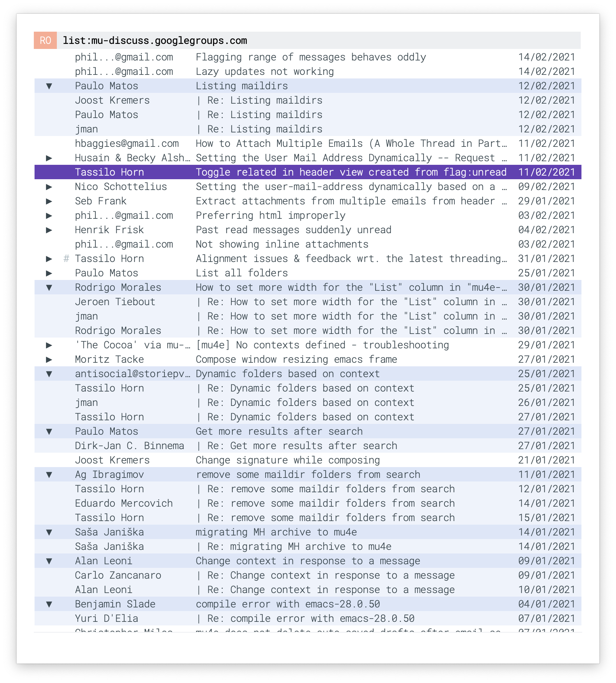The width and height of the screenshot is (616, 683).
Task: Open Tassilo Horn reply dated 15/01/2021
Action: coord(308,518)
